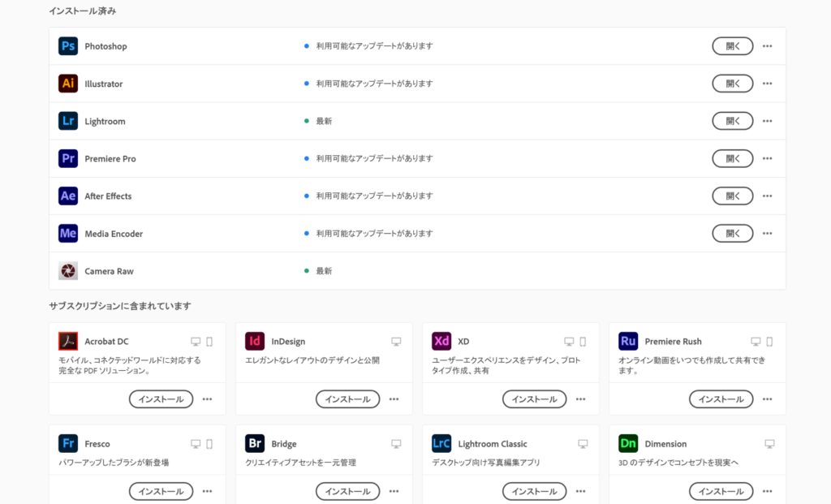Open the more options menu for Photoshop

(768, 46)
